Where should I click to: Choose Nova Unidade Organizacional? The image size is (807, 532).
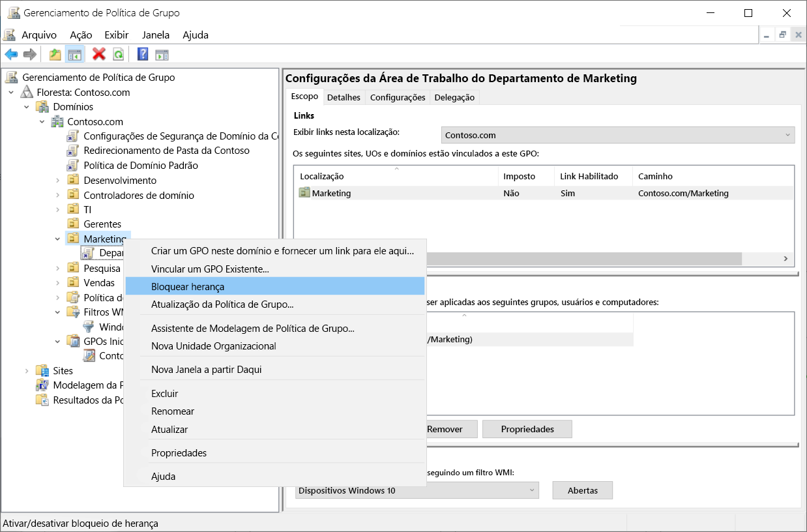tap(274, 346)
